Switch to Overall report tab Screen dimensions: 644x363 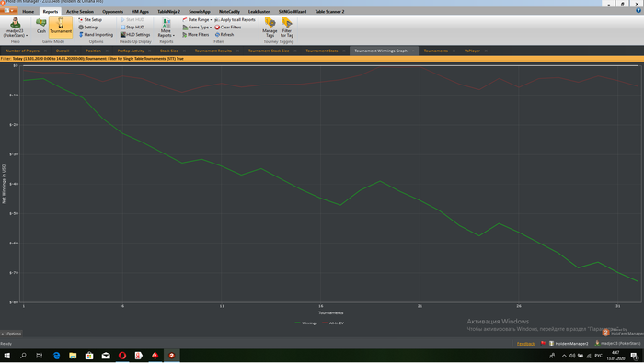pyautogui.click(x=63, y=51)
